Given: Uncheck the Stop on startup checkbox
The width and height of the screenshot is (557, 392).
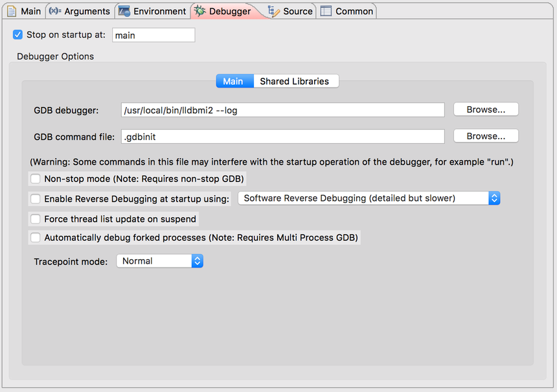Looking at the screenshot, I should point(18,35).
